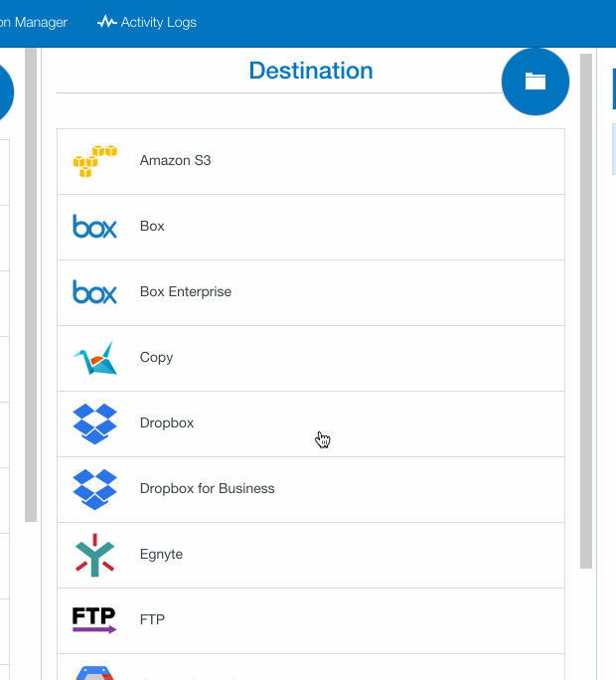Click the Destination panel heading
616x680 pixels.
click(x=311, y=71)
